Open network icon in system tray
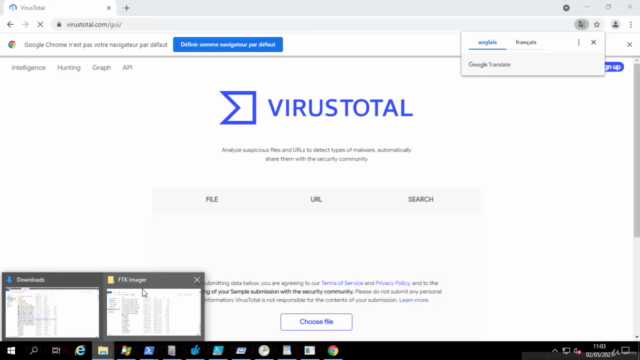Viewport: 640px width, 360px height. click(566, 351)
